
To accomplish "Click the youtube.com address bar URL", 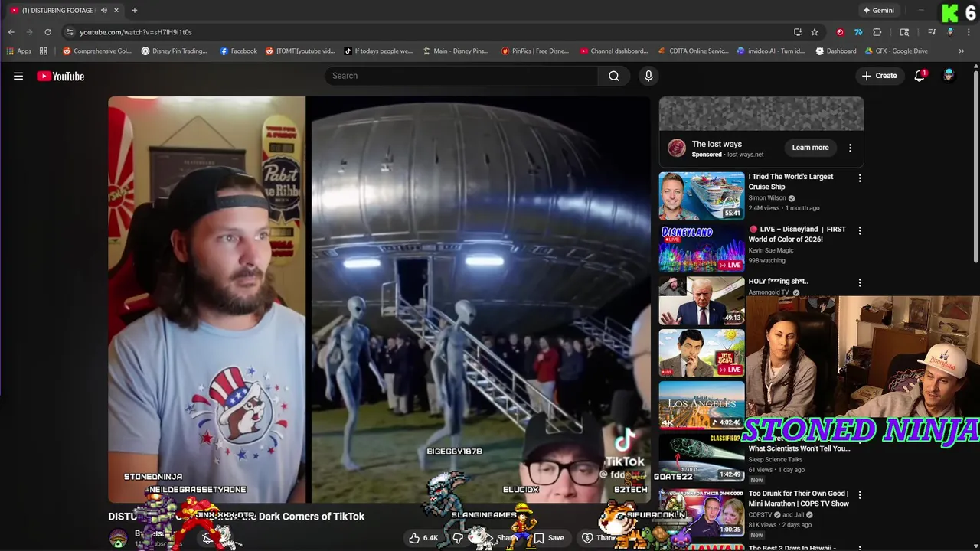I will 136,32.
